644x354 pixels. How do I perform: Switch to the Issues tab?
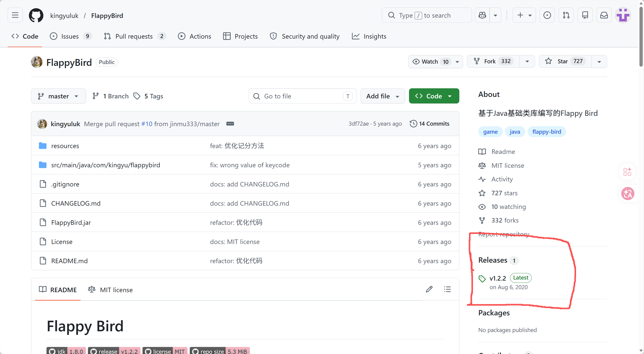point(71,36)
